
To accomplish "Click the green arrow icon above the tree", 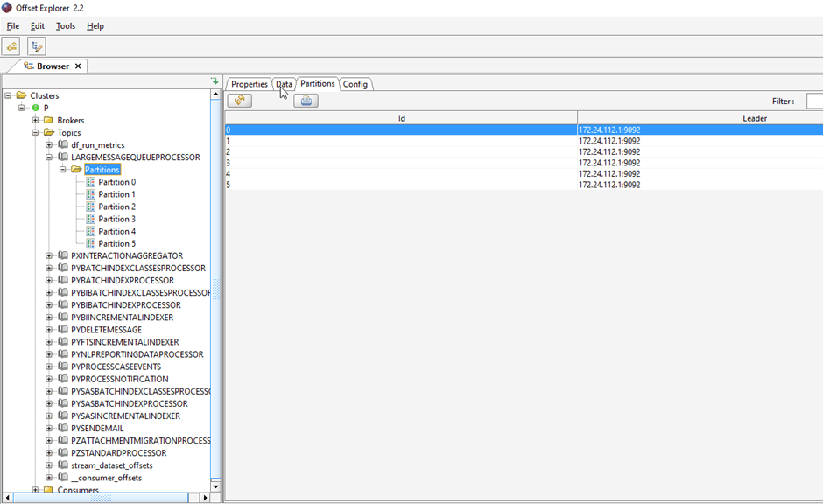I will point(215,81).
